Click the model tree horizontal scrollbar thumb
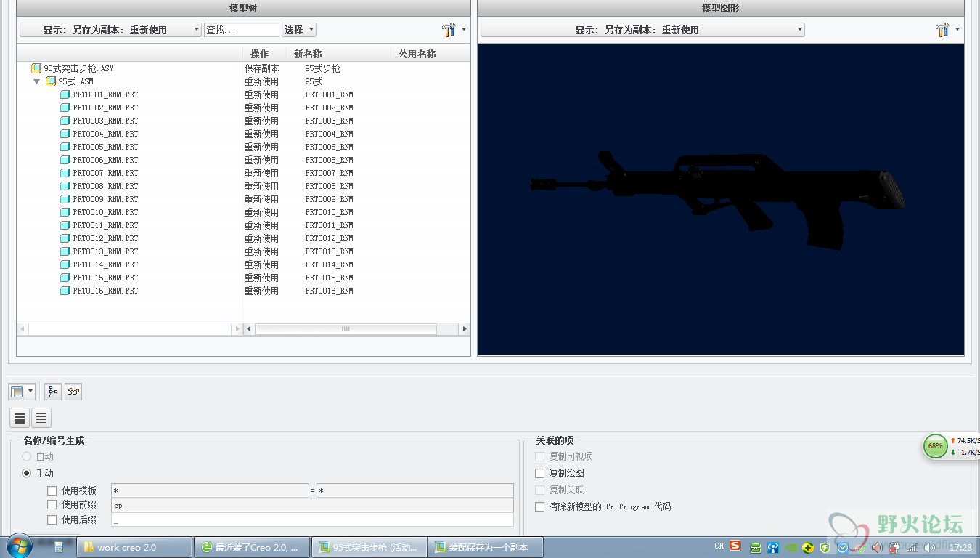 pos(346,329)
